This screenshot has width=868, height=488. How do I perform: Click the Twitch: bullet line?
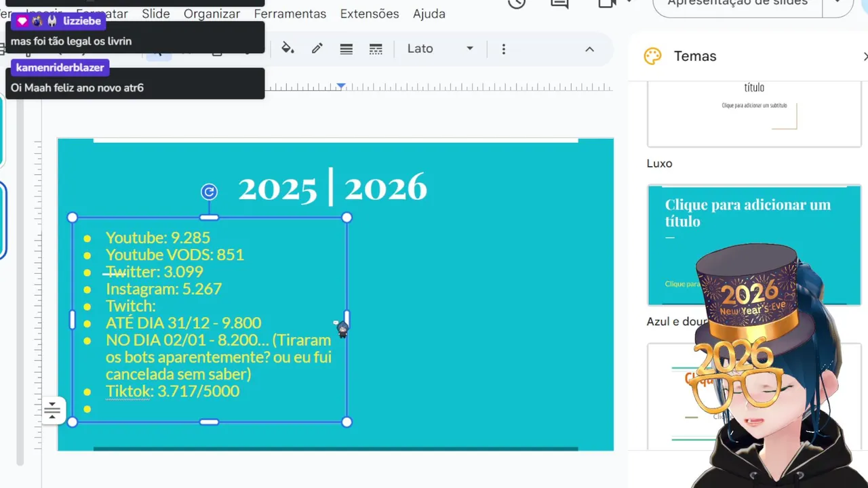pyautogui.click(x=131, y=306)
